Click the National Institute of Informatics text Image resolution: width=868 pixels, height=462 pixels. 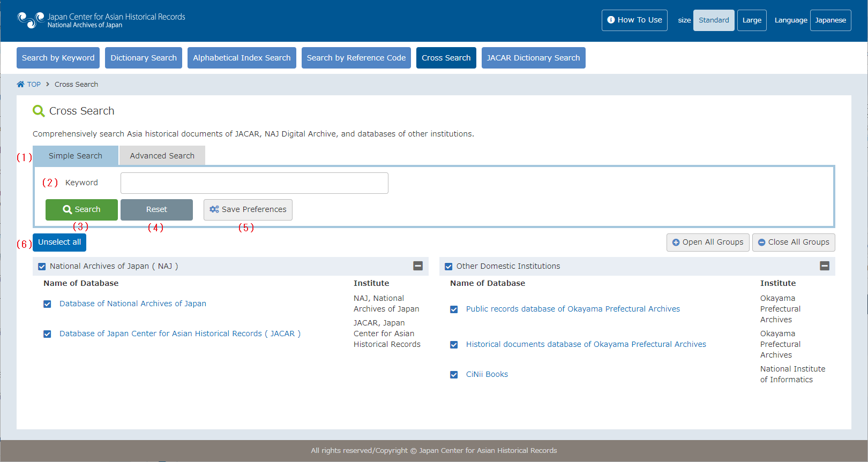tap(792, 374)
